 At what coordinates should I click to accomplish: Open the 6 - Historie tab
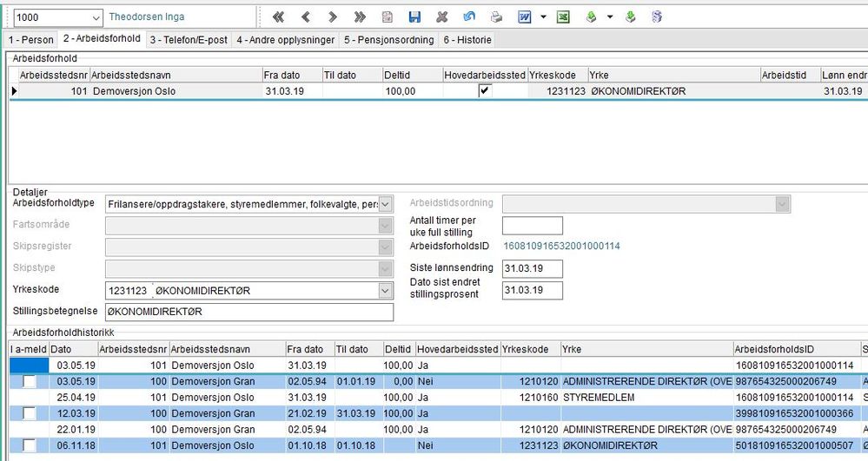click(x=467, y=40)
